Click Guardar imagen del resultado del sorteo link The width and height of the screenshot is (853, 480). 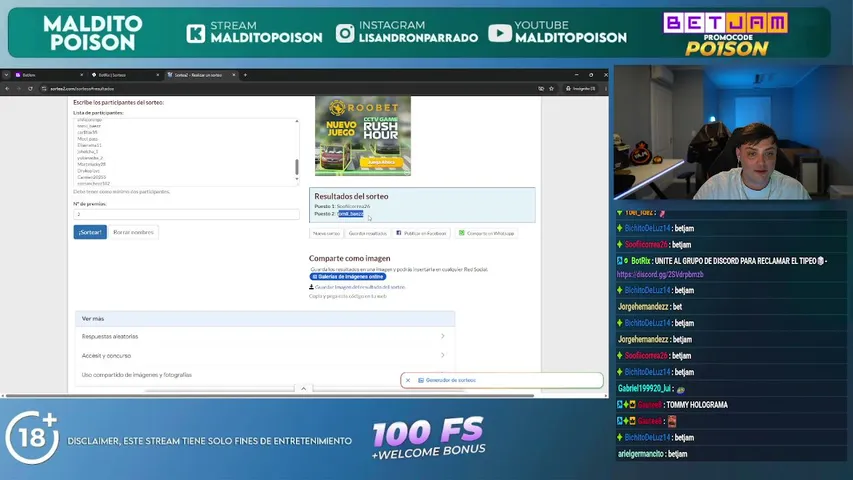pyautogui.click(x=360, y=287)
